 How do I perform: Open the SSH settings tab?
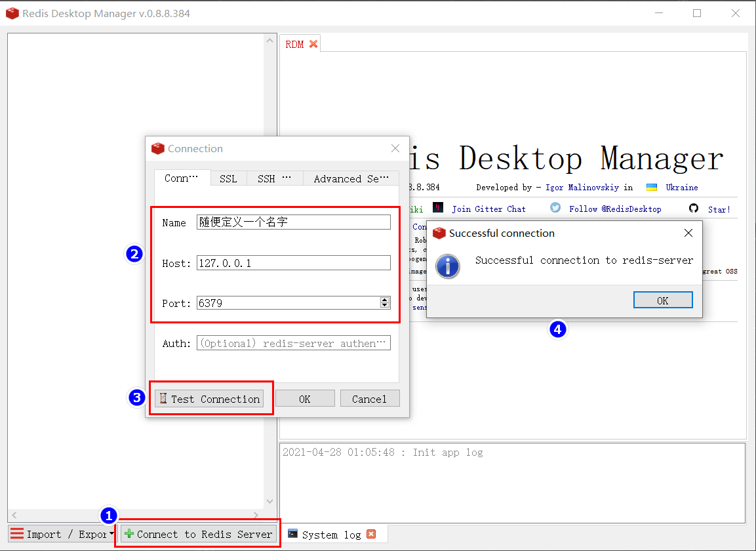pos(273,178)
